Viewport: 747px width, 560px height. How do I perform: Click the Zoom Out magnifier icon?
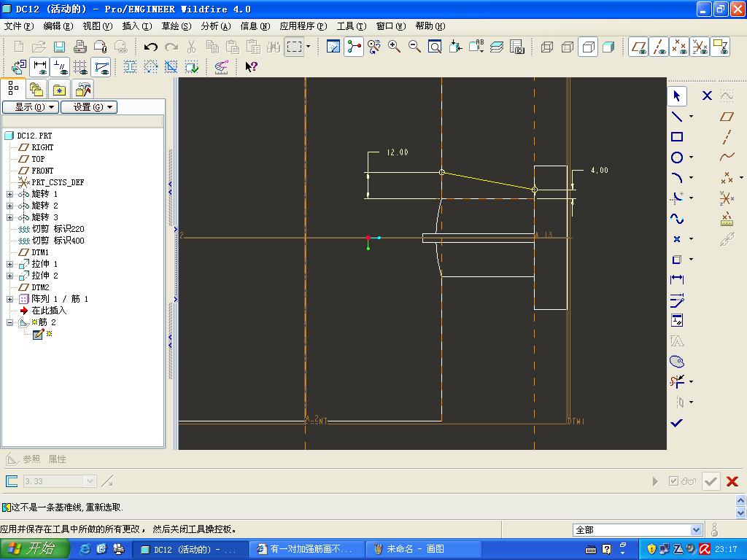414,47
